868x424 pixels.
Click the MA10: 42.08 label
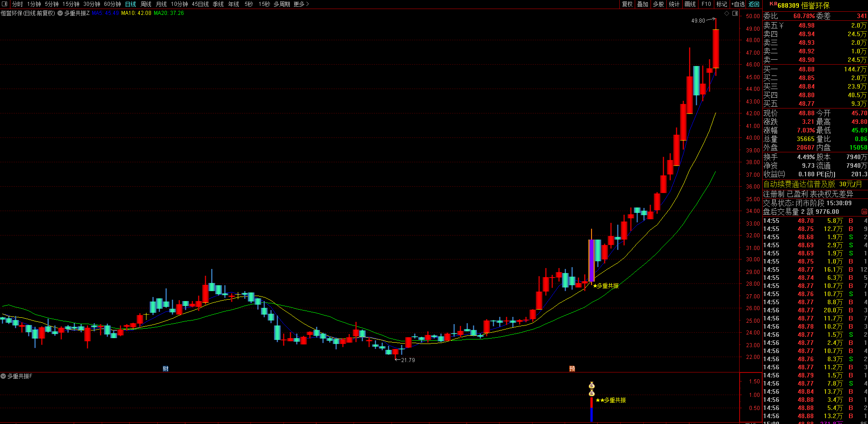tap(136, 13)
